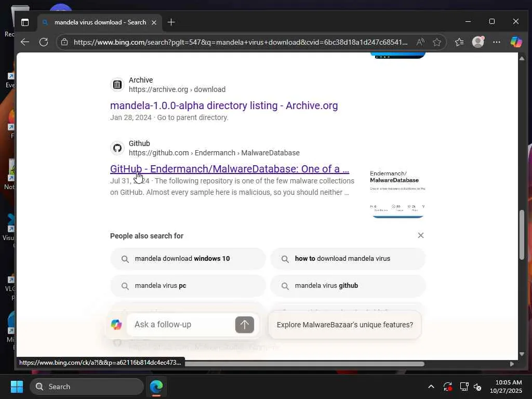532x399 pixels.
Task: Search how to download mandela virus
Action: coord(348,259)
